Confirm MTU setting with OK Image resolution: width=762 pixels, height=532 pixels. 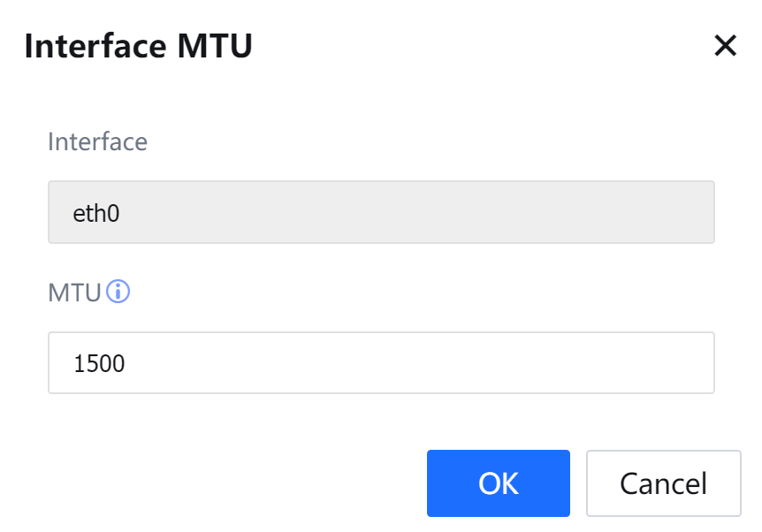498,483
